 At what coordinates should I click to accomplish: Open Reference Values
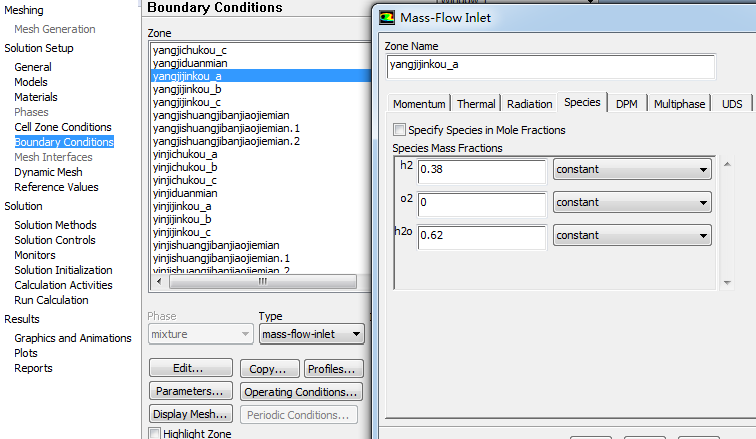tap(56, 187)
